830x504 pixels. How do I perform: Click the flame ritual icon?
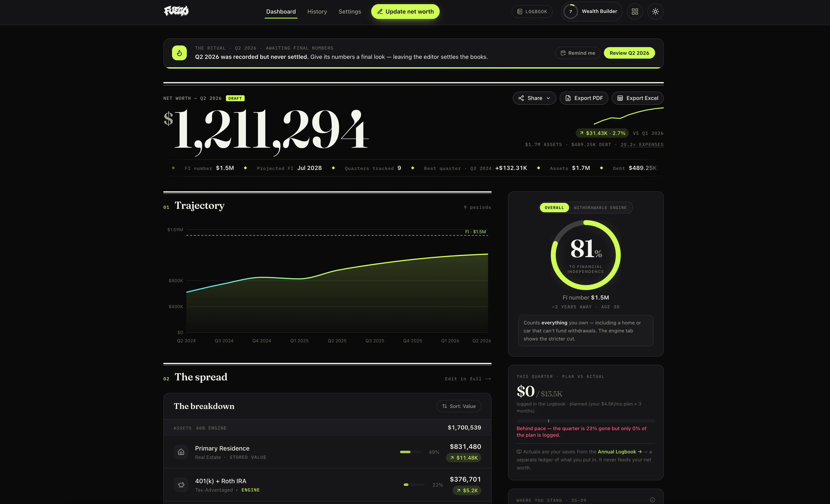(x=179, y=53)
